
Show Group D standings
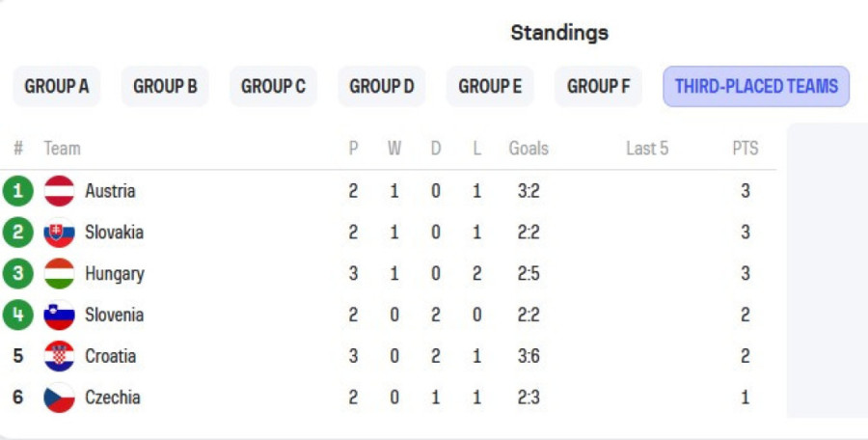point(382,87)
